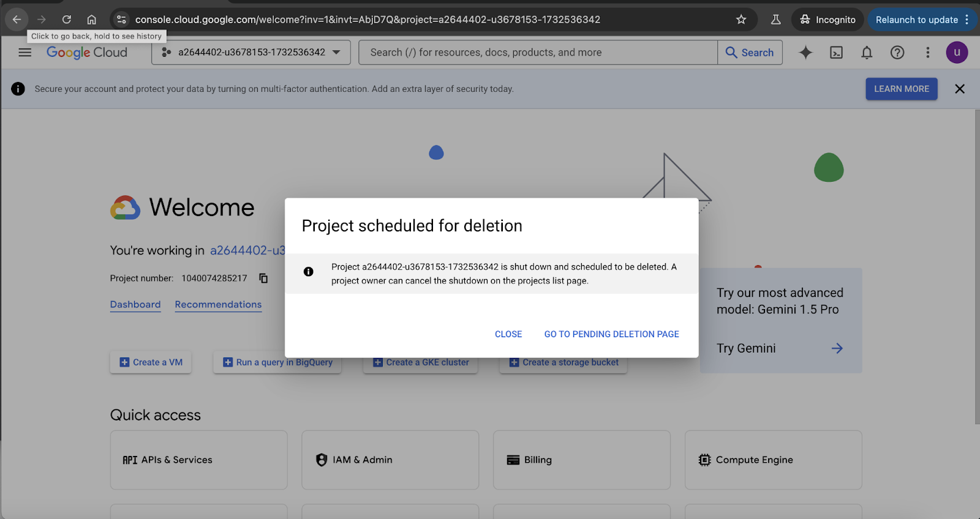This screenshot has width=980, height=519.
Task: Open the notifications bell
Action: [x=867, y=53]
